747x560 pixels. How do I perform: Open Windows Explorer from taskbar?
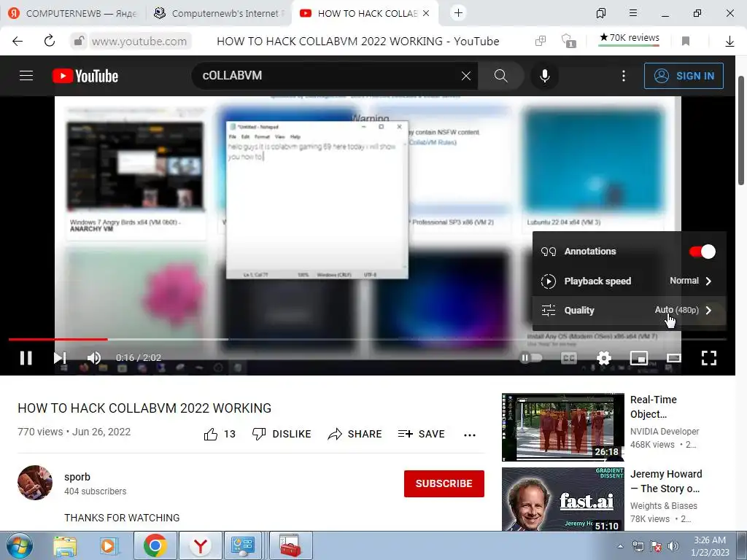65,545
